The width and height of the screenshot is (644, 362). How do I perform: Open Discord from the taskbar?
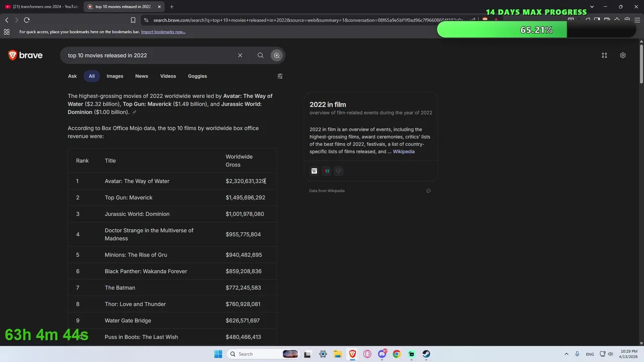tap(382, 354)
